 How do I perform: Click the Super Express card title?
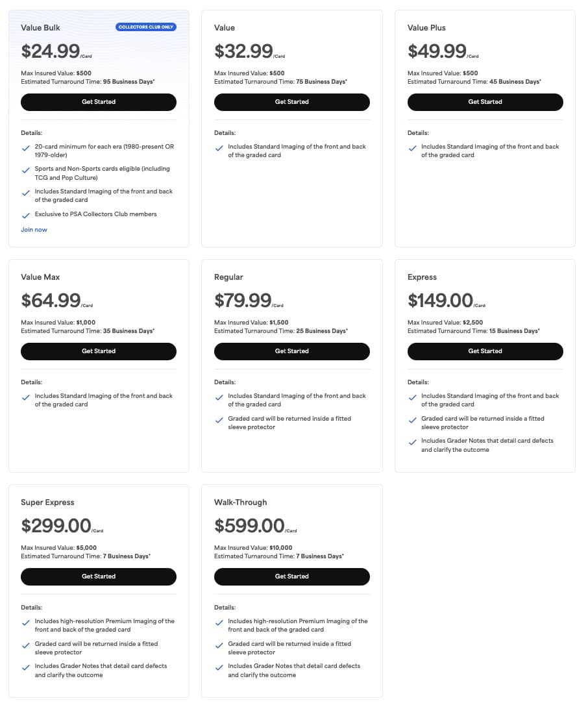click(47, 502)
